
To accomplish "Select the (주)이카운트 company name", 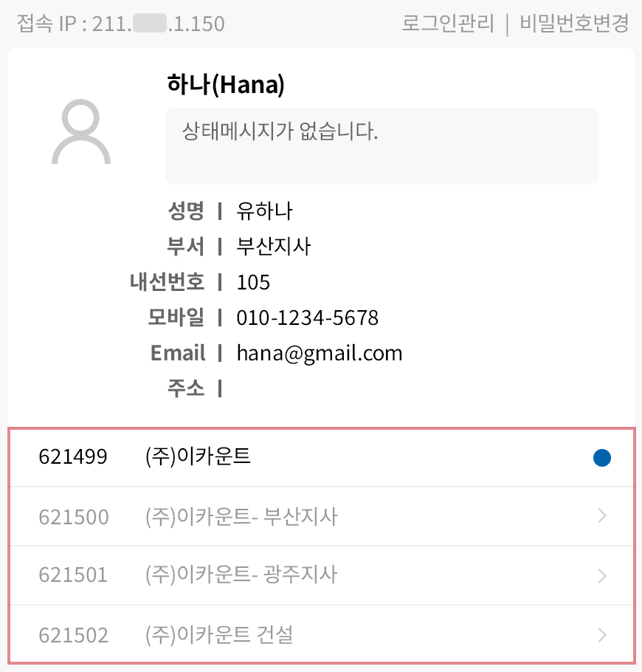I will coord(199,457).
